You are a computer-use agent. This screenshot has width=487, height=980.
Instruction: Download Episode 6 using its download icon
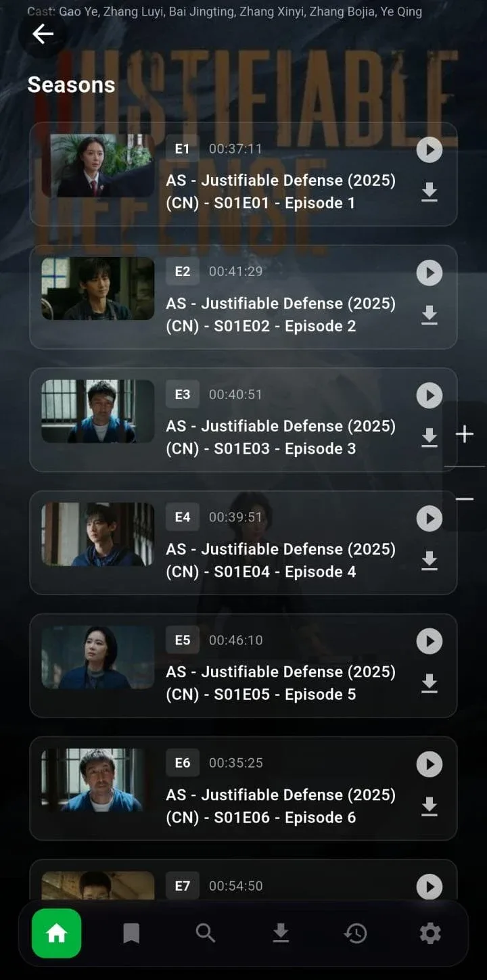429,807
